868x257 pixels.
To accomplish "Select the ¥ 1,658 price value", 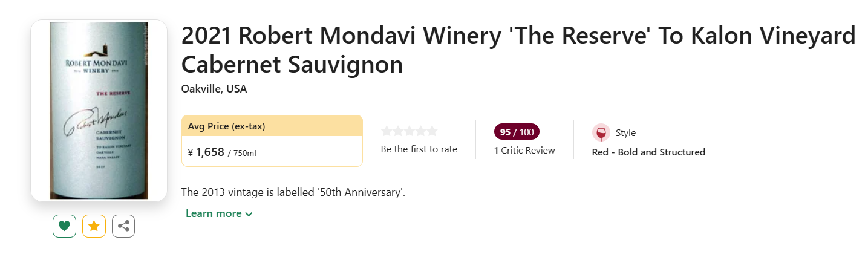I will point(206,152).
